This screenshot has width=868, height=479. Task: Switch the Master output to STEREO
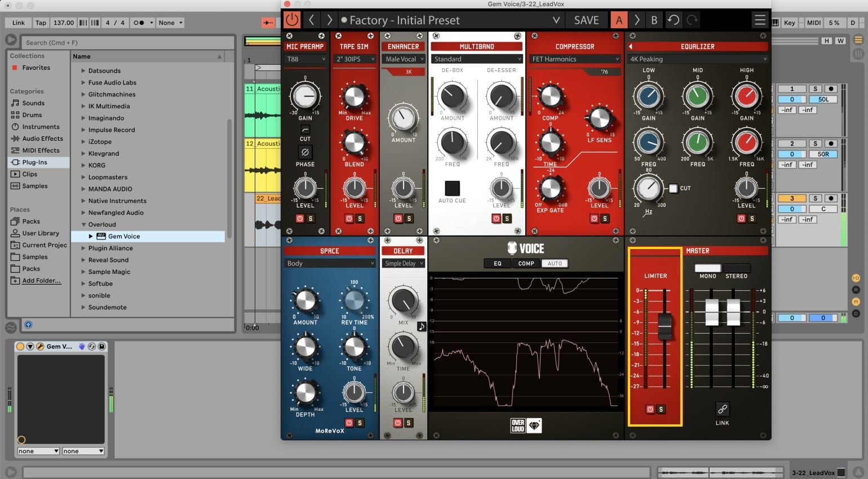coord(736,268)
